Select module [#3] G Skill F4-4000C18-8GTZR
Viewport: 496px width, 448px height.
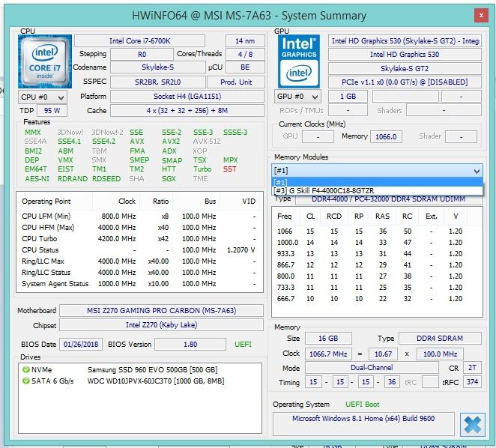pyautogui.click(x=377, y=190)
